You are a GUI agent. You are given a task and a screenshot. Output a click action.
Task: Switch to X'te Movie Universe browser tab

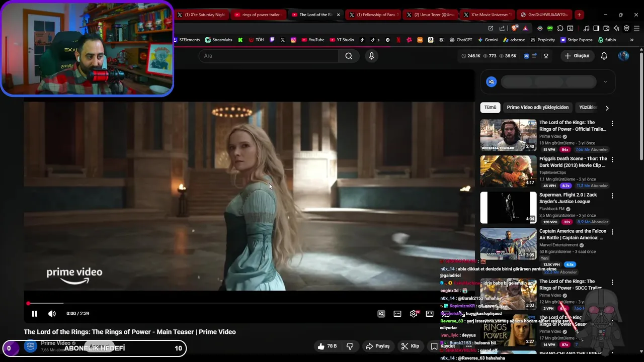click(487, 15)
